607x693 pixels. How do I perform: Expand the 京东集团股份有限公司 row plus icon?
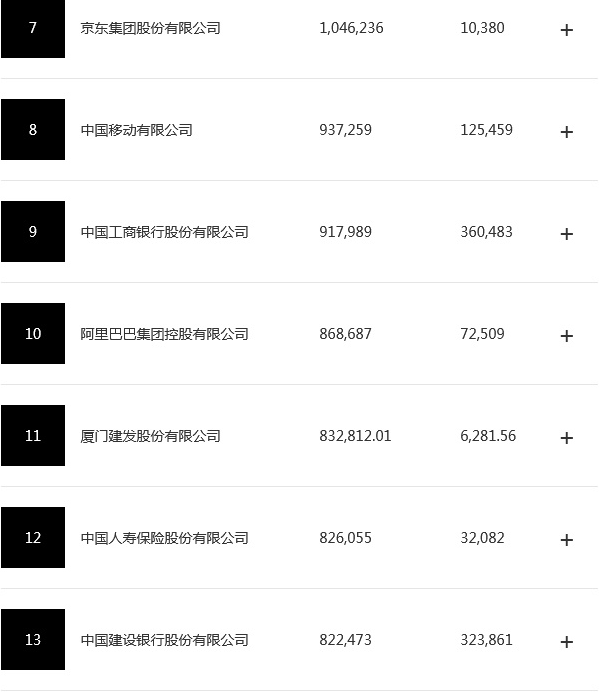tap(566, 30)
